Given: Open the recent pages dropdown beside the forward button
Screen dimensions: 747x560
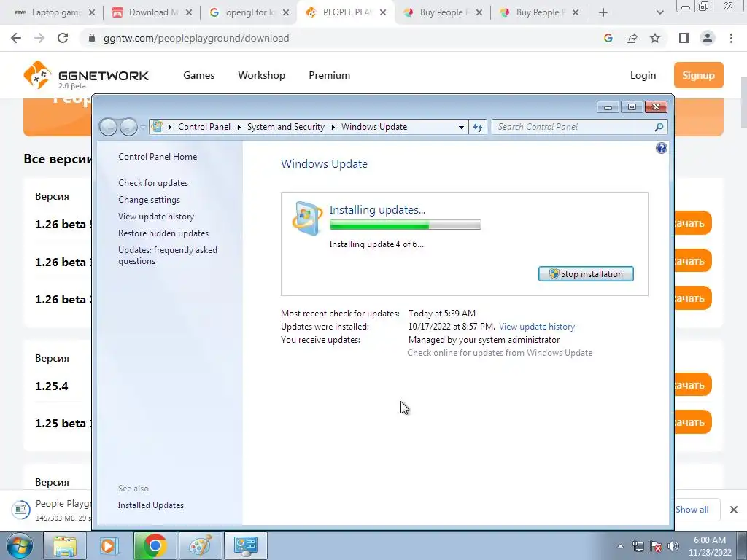Looking at the screenshot, I should tap(143, 128).
